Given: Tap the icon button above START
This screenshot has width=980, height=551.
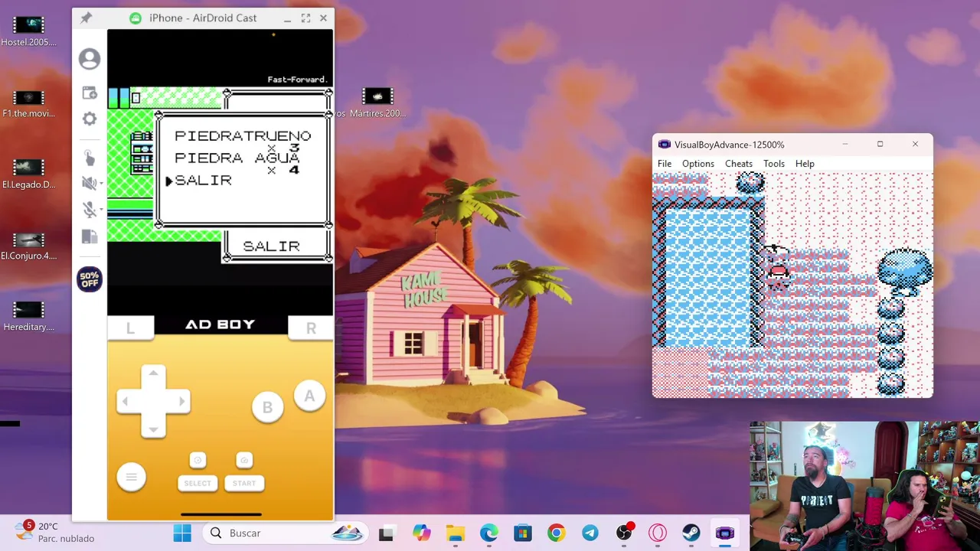Looking at the screenshot, I should 244,460.
